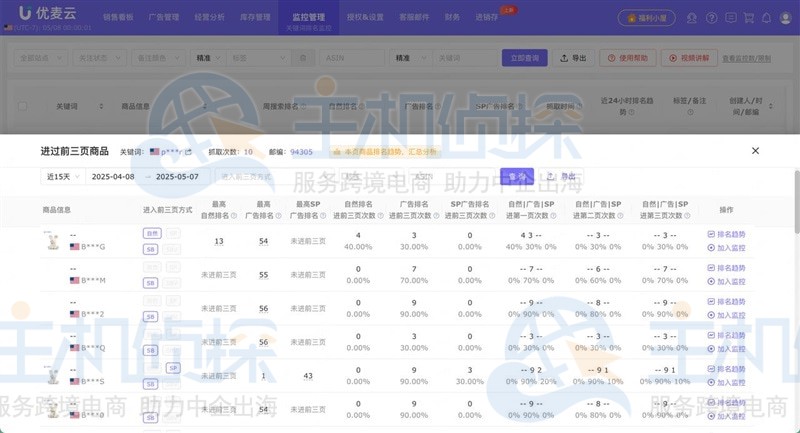The width and height of the screenshot is (800, 433).
Task: Open the shopping cart icon in header
Action: coord(748,18)
